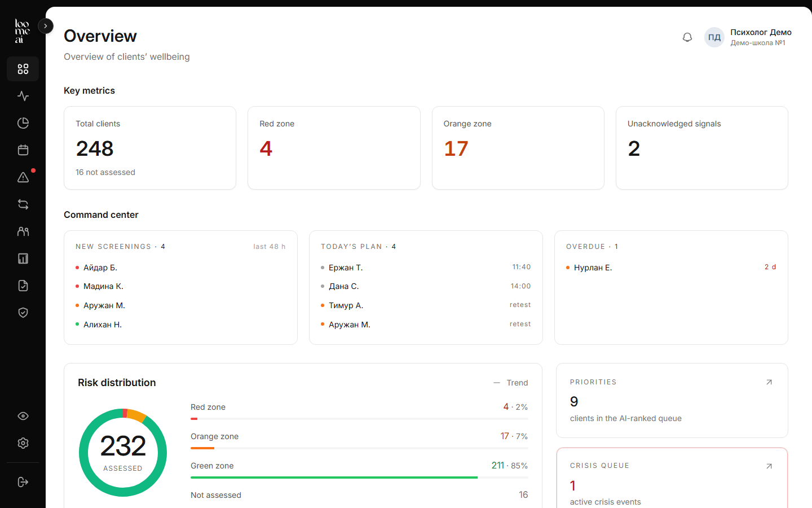
Task: Toggle the eye visibility icon in sidebar
Action: point(23,416)
